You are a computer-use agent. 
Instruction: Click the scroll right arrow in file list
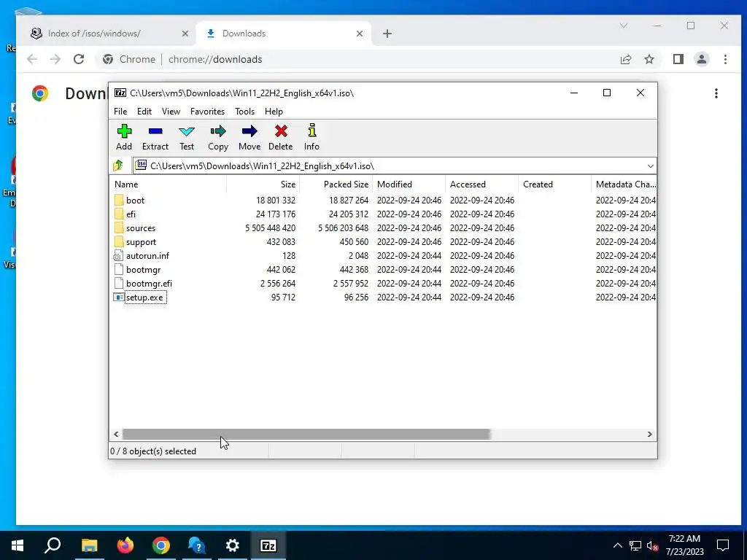[x=649, y=435]
